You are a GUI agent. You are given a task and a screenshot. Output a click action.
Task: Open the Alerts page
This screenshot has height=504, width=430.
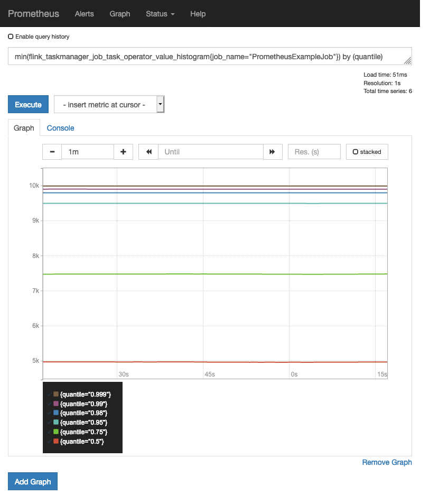(84, 14)
